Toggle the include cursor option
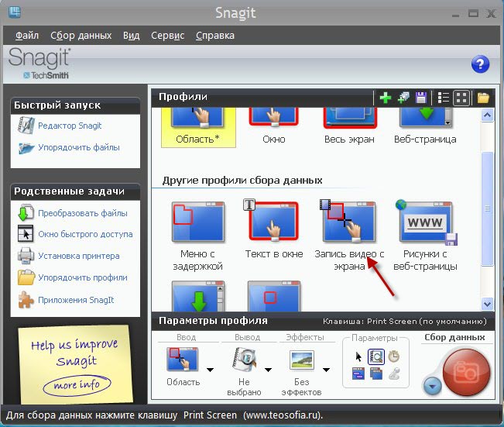Viewport: 504px width, 427px height. pos(358,356)
